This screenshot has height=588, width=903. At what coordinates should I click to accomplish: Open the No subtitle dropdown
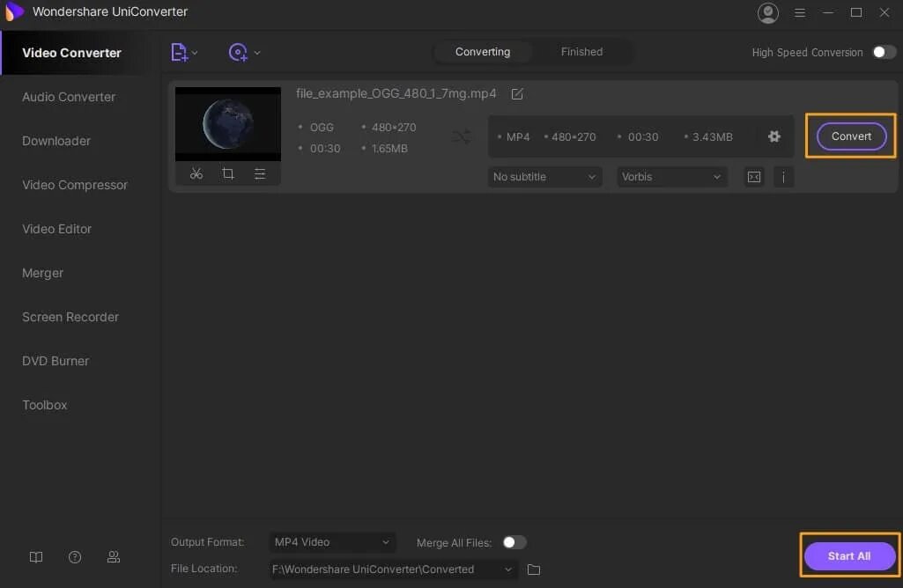544,177
